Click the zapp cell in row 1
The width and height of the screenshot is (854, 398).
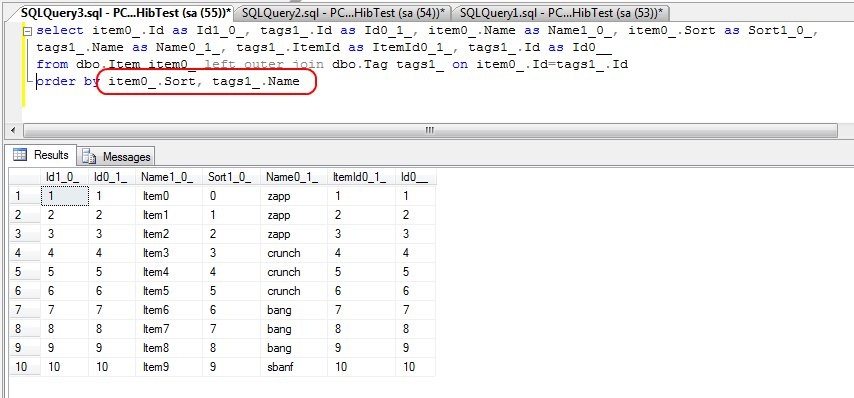[294, 196]
